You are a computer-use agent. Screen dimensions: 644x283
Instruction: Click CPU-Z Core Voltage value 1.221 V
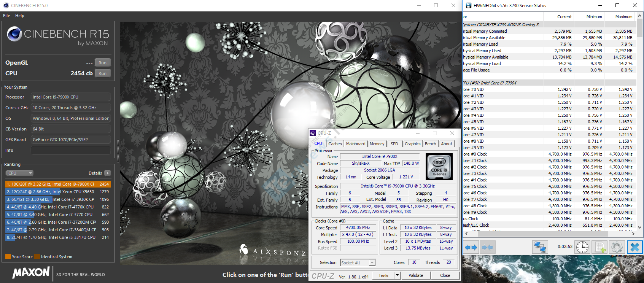click(x=406, y=177)
